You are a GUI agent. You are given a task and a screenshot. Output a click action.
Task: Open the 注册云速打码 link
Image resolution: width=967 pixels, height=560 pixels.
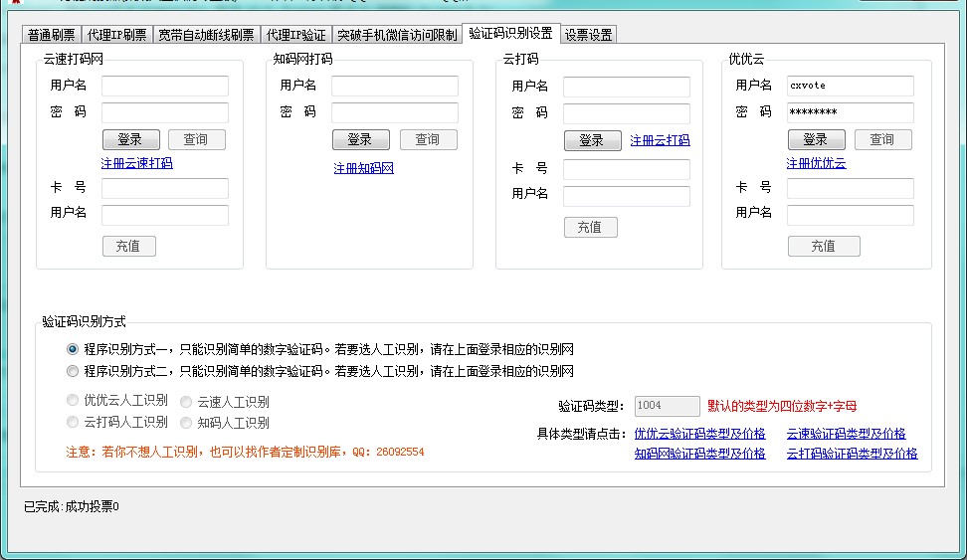pyautogui.click(x=136, y=163)
